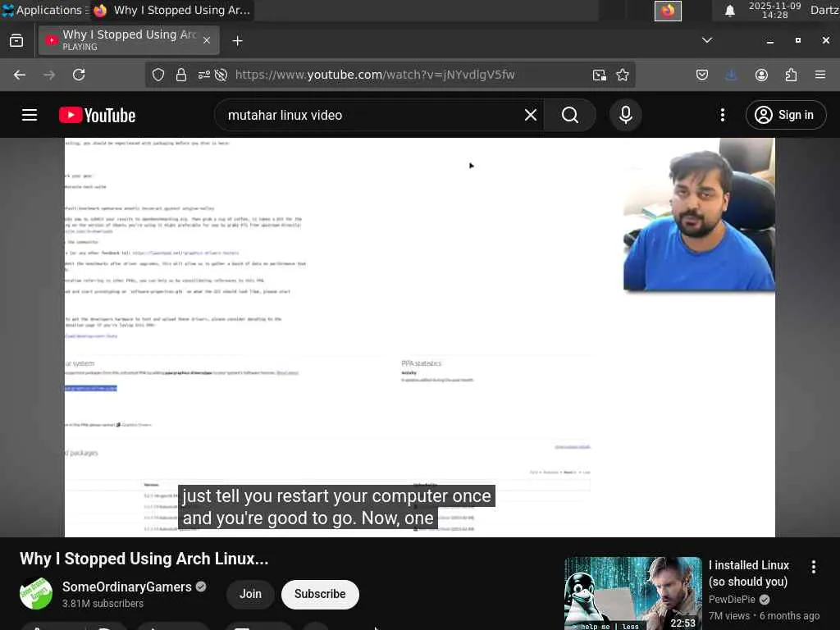
Task: Subscribe to SomeOrdinaryGamers
Action: (320, 594)
